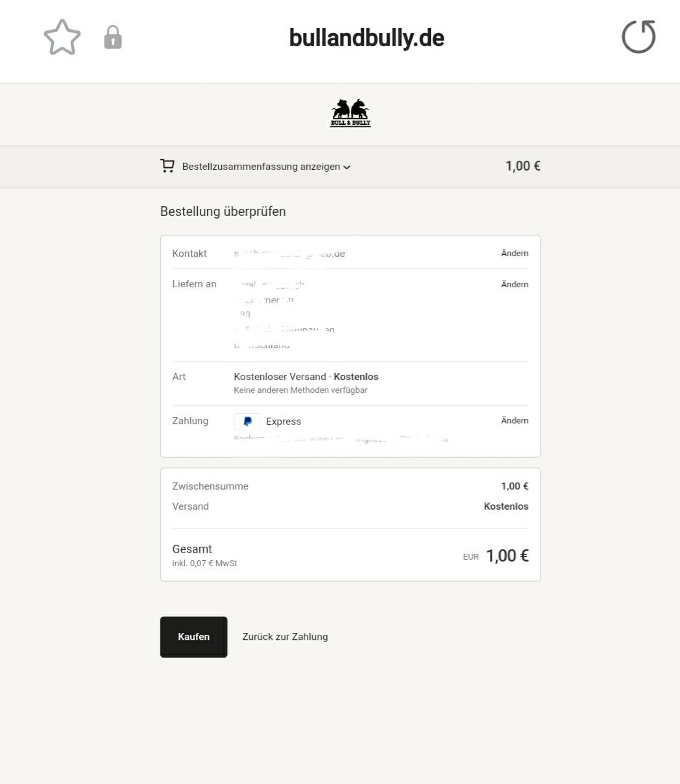Select the Kostenloser Versand shipping row
The height and width of the screenshot is (784, 680).
(350, 383)
